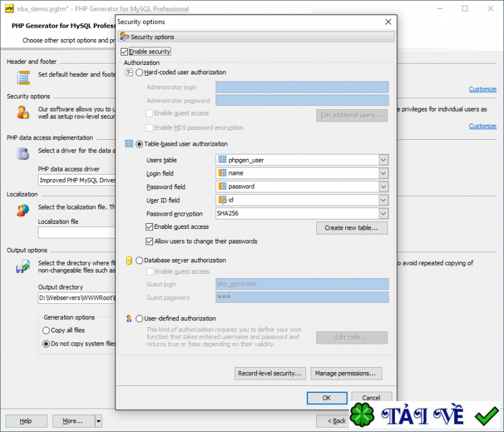This screenshot has height=432, width=504.
Task: Click the Security options user icon in main window
Action: coord(23,113)
